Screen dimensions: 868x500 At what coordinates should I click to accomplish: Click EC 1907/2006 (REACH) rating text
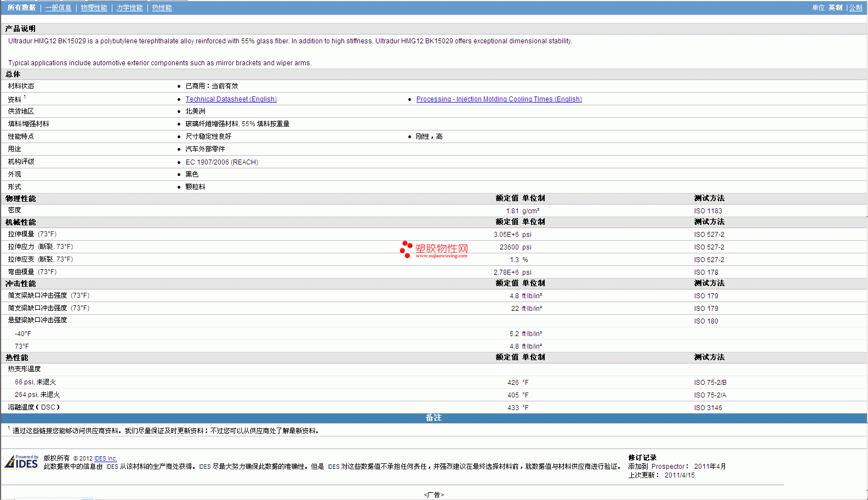222,162
